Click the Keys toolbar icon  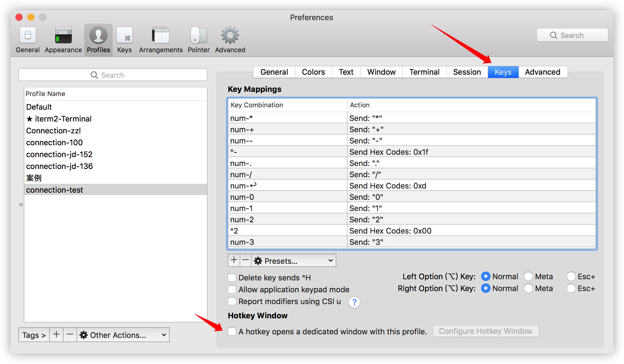[124, 36]
